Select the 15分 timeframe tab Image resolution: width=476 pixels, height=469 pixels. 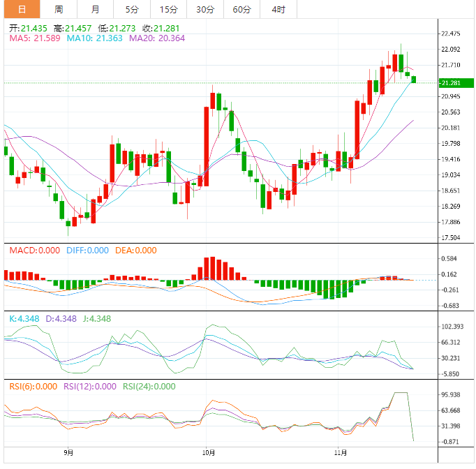tap(168, 9)
